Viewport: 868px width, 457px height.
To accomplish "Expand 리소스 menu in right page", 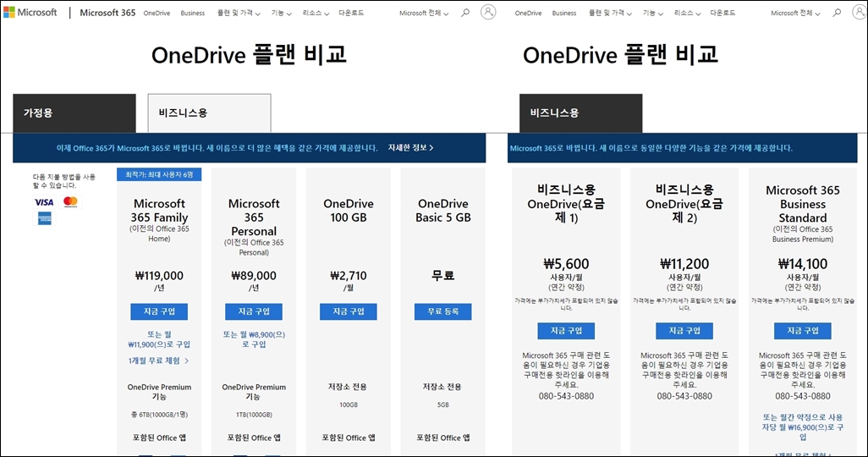I will (687, 13).
